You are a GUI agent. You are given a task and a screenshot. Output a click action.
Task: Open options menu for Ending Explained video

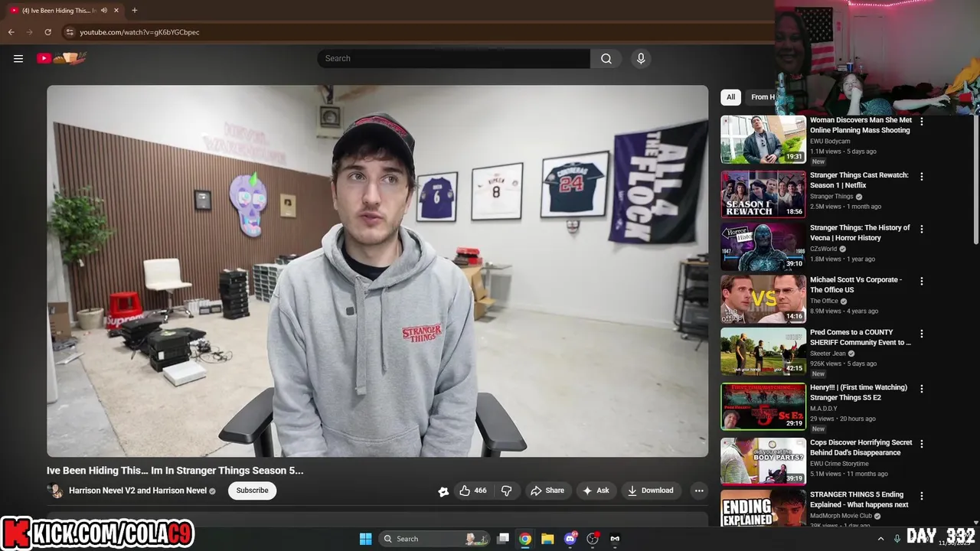pyautogui.click(x=922, y=496)
